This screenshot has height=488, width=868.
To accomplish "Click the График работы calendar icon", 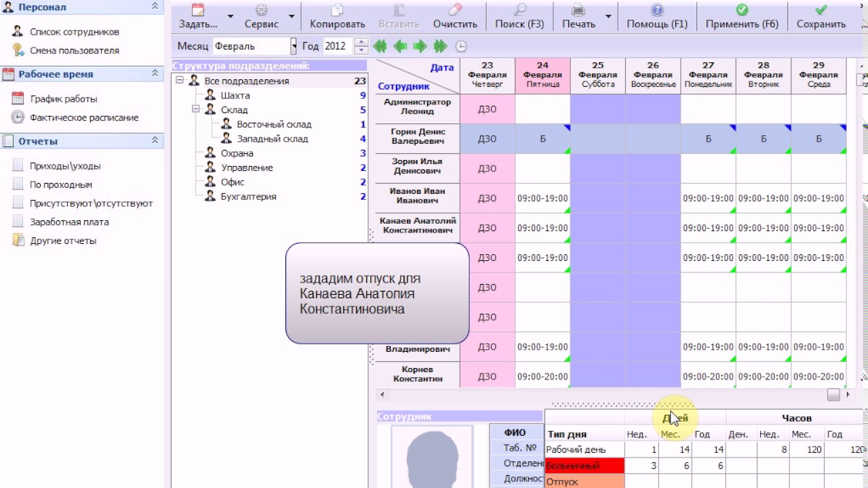I will tap(18, 98).
